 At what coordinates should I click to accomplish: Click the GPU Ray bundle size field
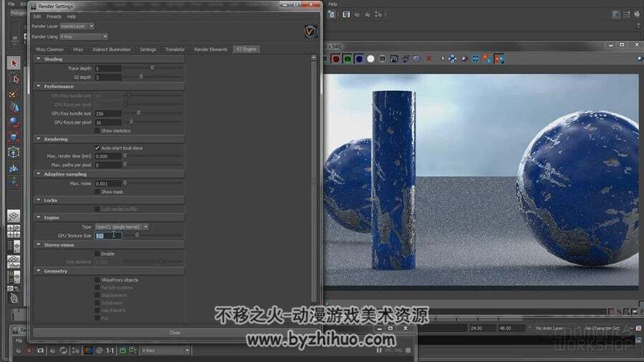108,113
